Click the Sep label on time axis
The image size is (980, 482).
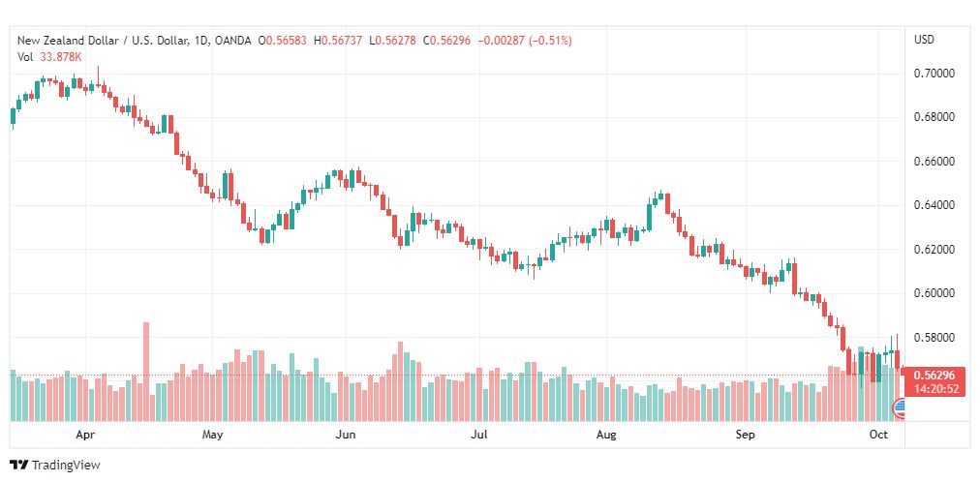click(x=745, y=435)
